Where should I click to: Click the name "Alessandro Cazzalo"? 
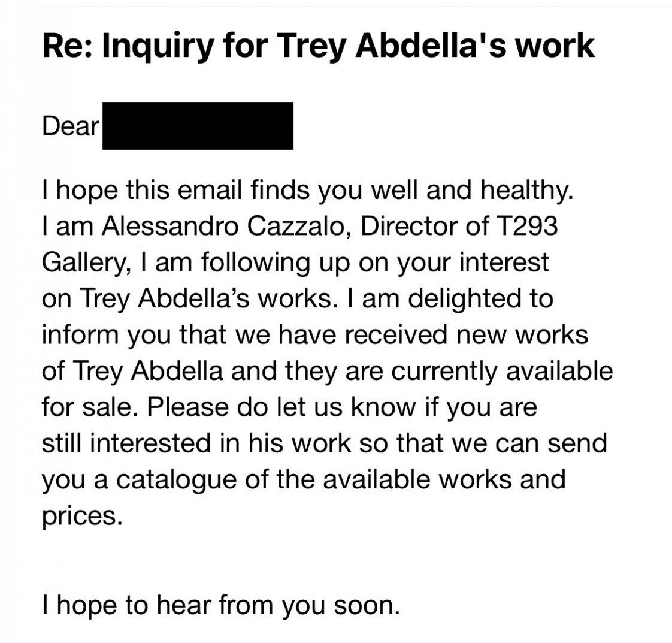pyautogui.click(x=223, y=225)
